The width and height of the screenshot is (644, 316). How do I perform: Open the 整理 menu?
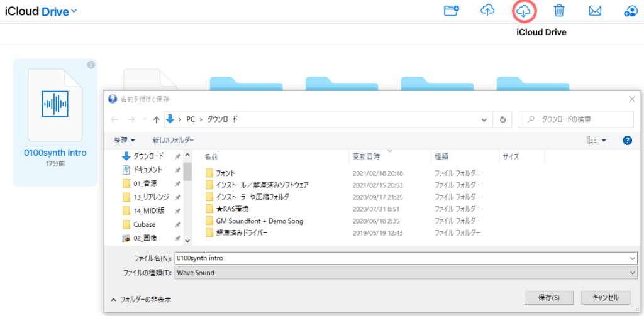pos(124,140)
